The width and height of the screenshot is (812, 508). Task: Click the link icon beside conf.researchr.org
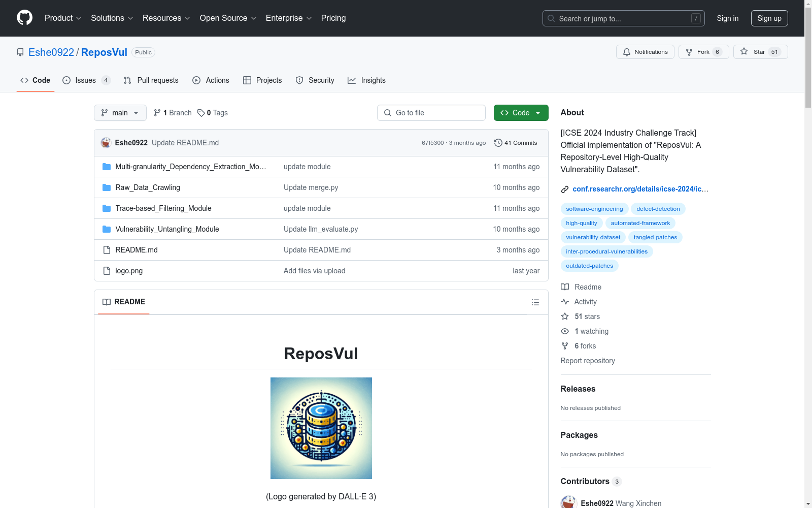(565, 189)
